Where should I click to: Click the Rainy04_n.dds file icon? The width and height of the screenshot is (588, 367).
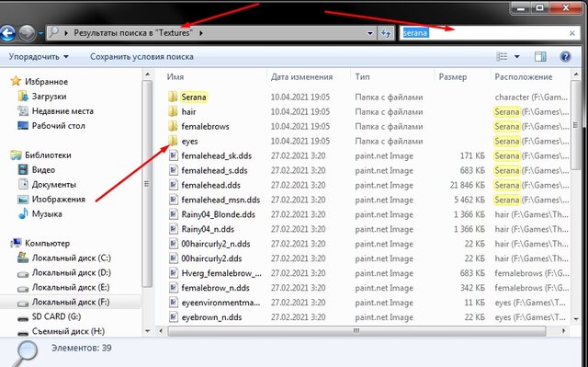tap(173, 229)
